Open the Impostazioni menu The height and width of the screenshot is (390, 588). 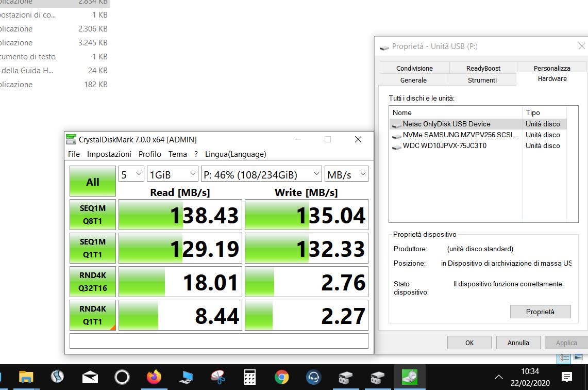109,154
